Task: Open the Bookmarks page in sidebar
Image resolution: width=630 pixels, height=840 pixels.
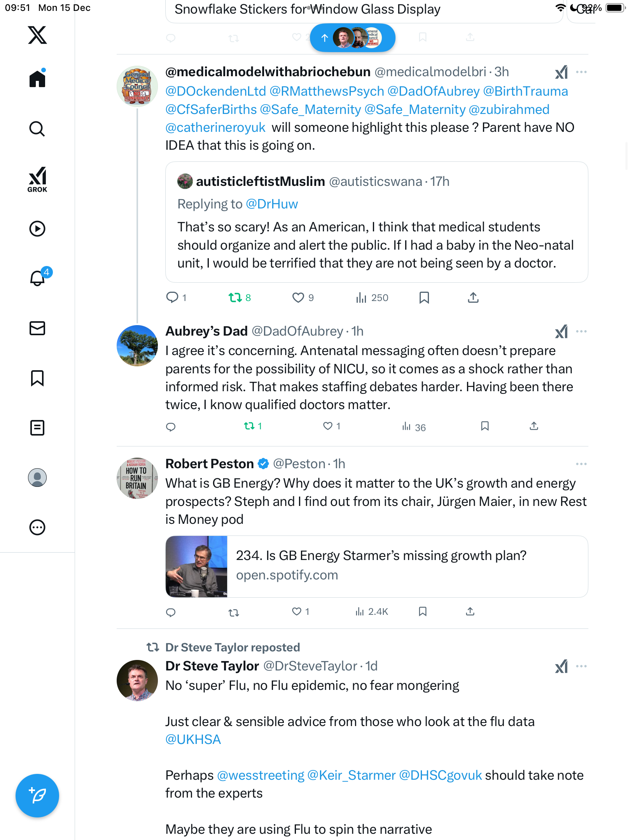Action: point(37,378)
